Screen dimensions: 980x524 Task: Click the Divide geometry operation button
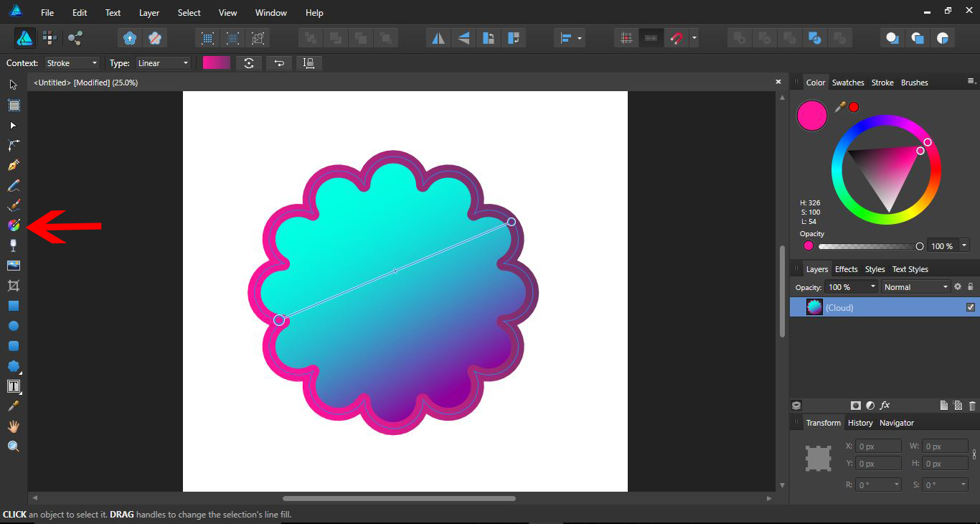click(816, 37)
